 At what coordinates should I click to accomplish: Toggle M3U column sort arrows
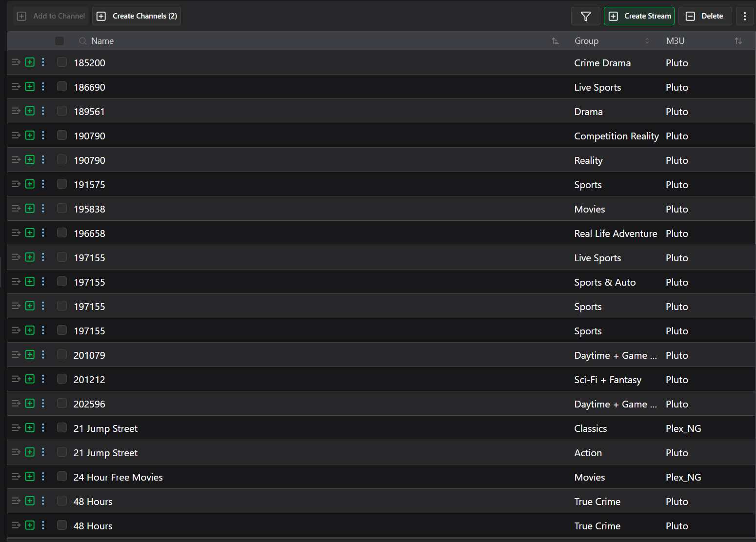pyautogui.click(x=738, y=41)
